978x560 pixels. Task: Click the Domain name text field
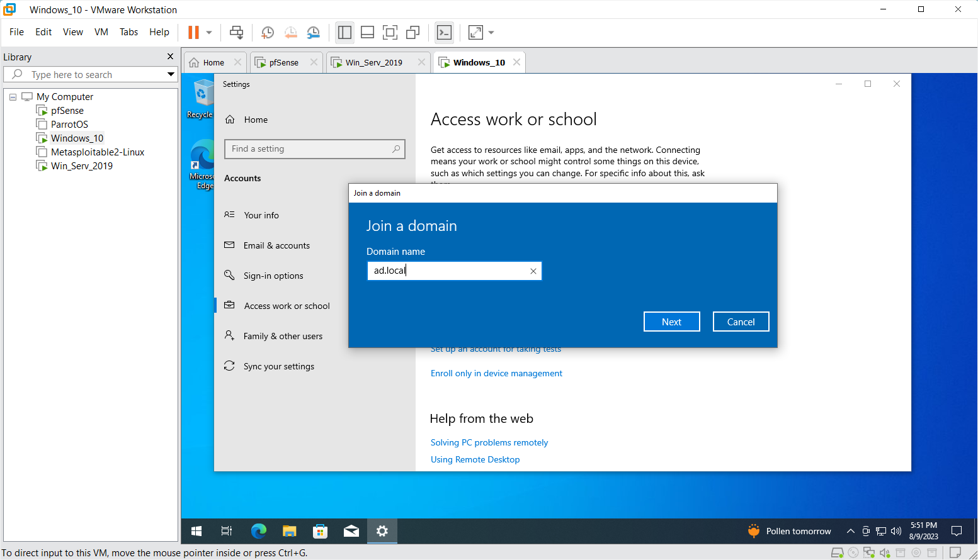[454, 271]
